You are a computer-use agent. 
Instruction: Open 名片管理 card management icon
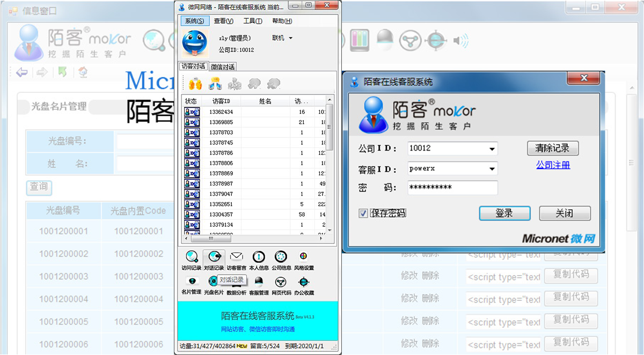tap(192, 281)
